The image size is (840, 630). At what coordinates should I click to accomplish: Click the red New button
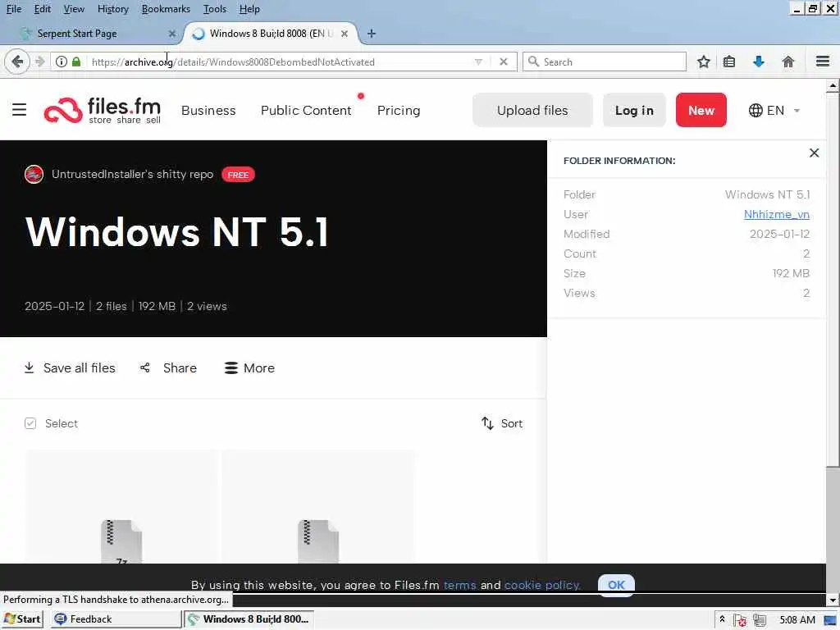701,110
